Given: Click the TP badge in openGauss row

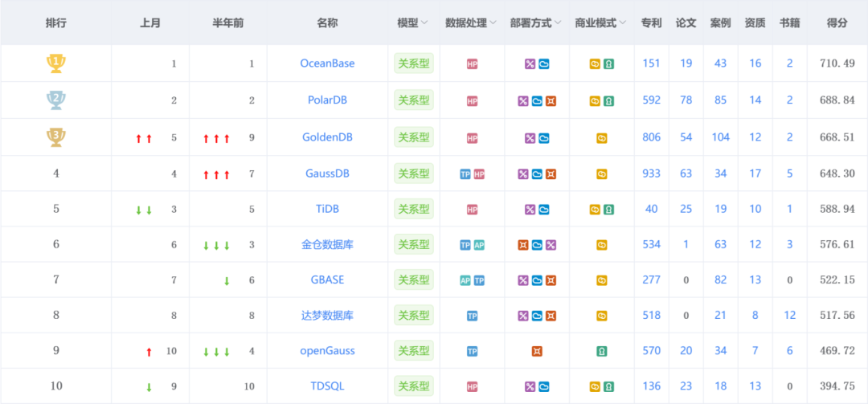Looking at the screenshot, I should [x=473, y=352].
